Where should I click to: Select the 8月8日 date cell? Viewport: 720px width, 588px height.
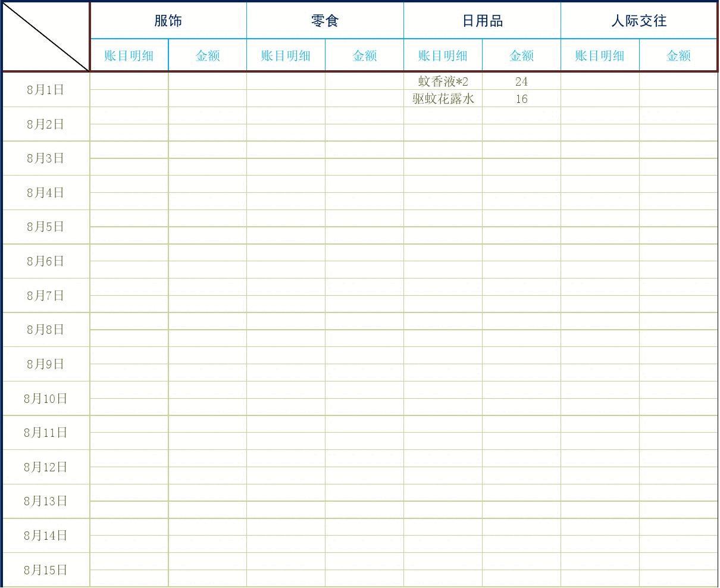click(46, 330)
